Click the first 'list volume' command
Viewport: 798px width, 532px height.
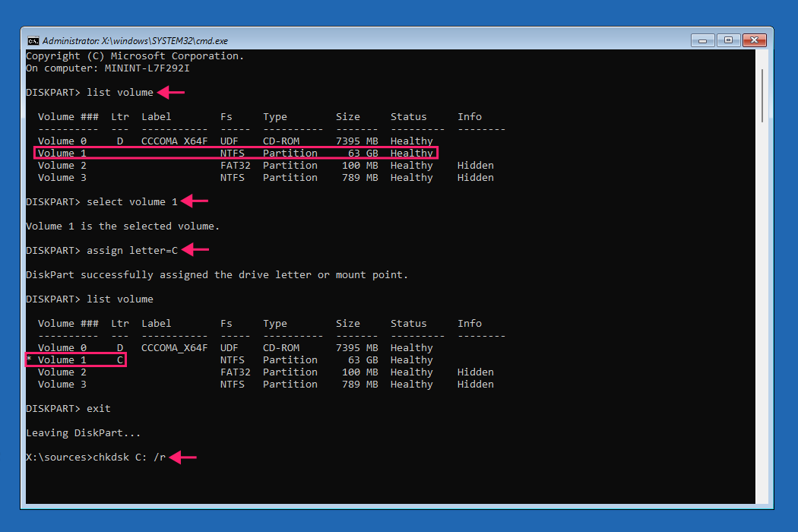(120, 93)
